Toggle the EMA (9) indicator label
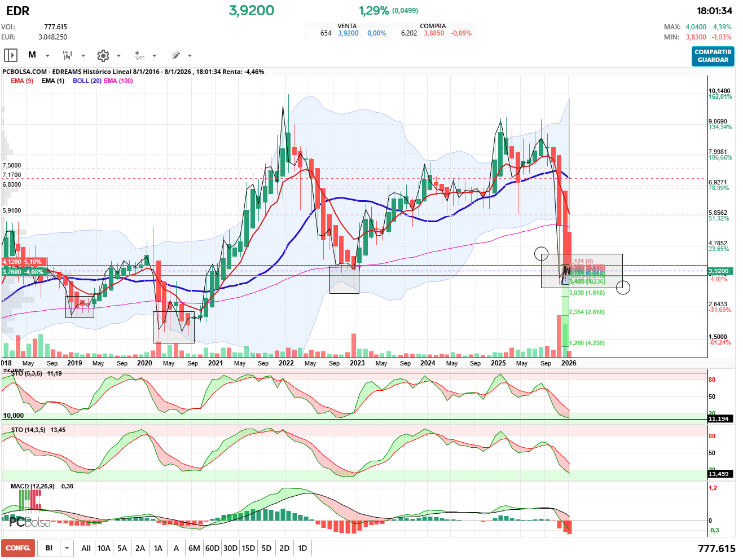This screenshot has height=560, width=743. click(22, 81)
